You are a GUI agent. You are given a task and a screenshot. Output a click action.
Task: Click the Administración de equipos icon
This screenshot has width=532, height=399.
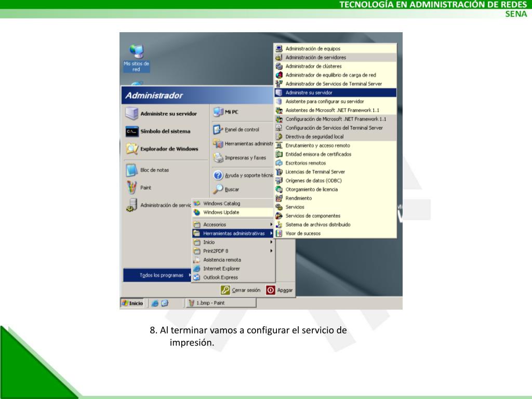(x=279, y=48)
